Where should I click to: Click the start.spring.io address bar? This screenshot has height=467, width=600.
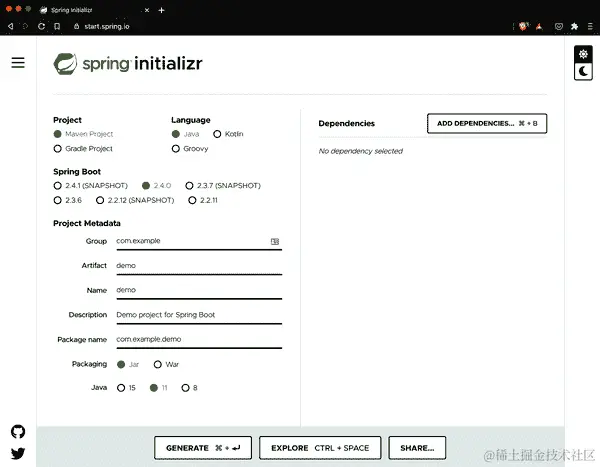(x=107, y=26)
